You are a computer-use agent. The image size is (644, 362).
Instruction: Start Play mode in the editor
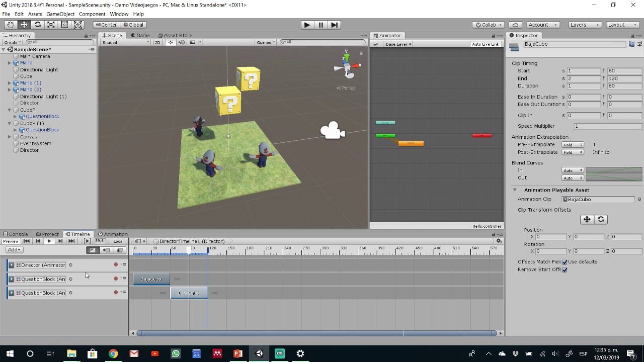pyautogui.click(x=307, y=25)
